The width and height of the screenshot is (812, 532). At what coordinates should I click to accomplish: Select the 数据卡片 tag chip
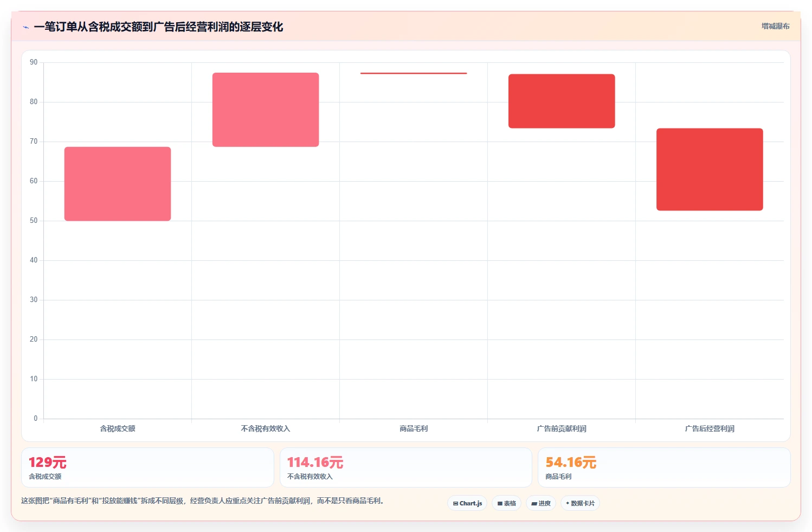pyautogui.click(x=580, y=503)
